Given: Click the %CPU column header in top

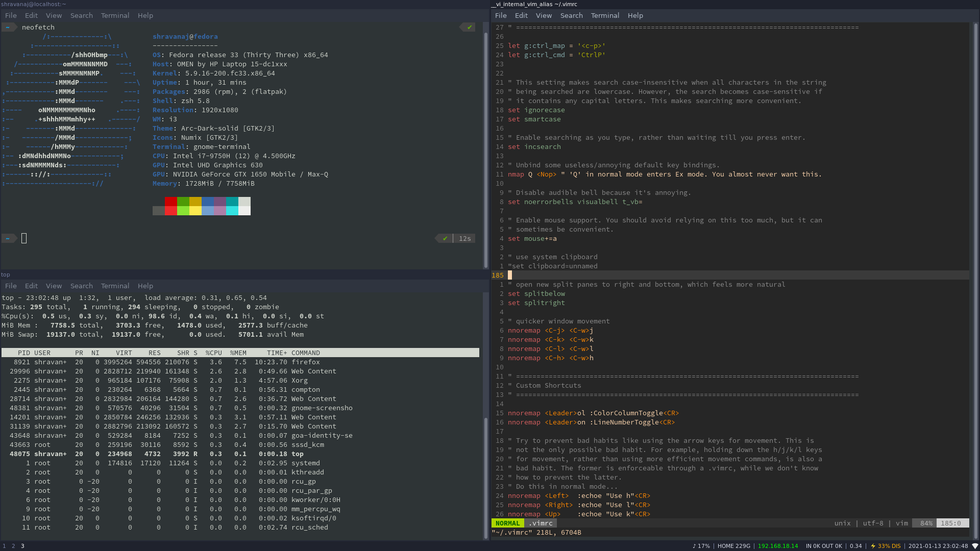Looking at the screenshot, I should click(214, 353).
